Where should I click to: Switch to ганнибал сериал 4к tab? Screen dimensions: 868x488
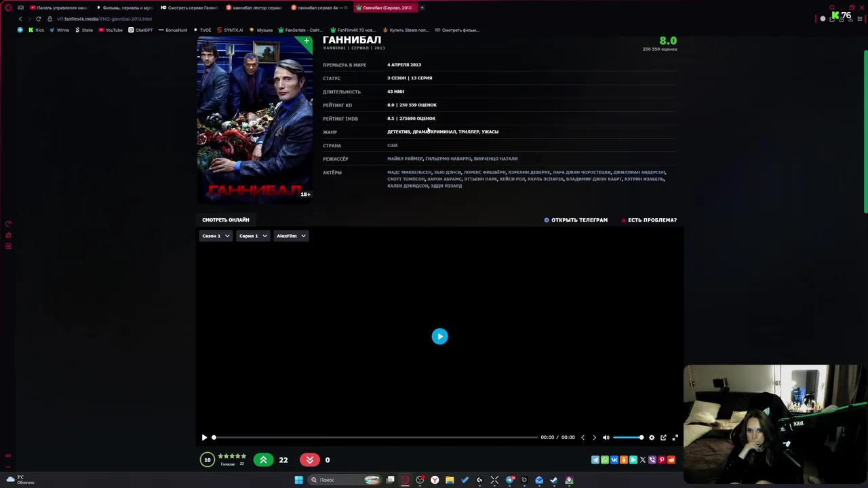pyautogui.click(x=319, y=7)
